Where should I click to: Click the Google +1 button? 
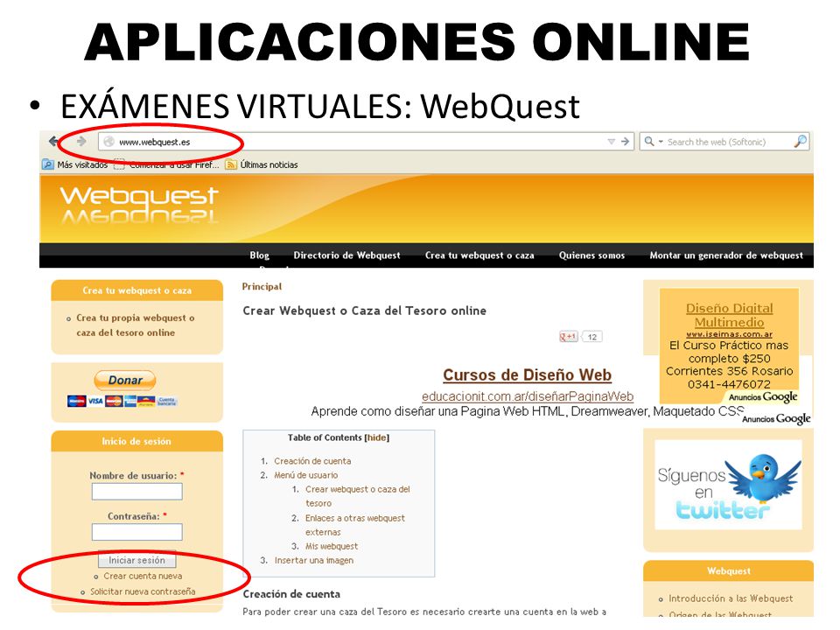pos(569,336)
